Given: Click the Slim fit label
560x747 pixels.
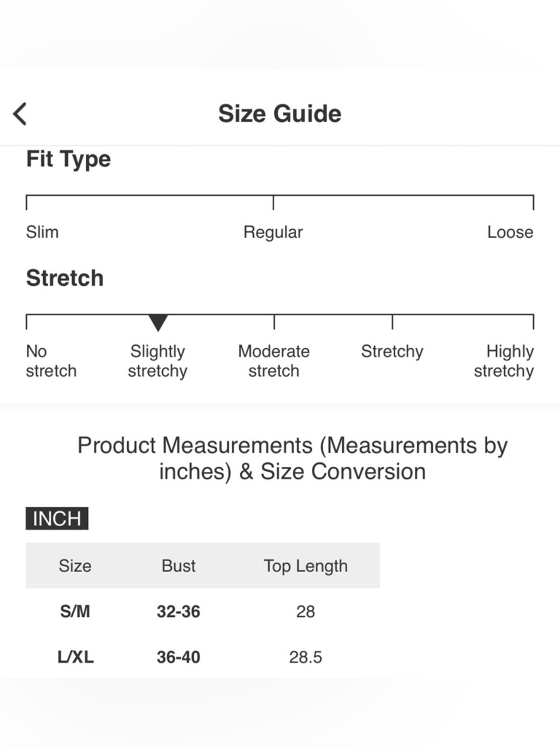Looking at the screenshot, I should point(42,232).
